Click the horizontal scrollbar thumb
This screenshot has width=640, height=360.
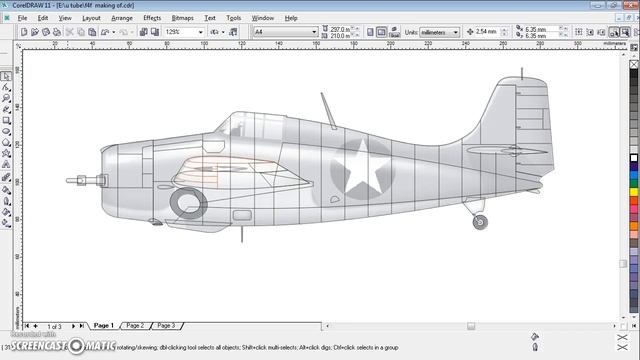point(471,326)
